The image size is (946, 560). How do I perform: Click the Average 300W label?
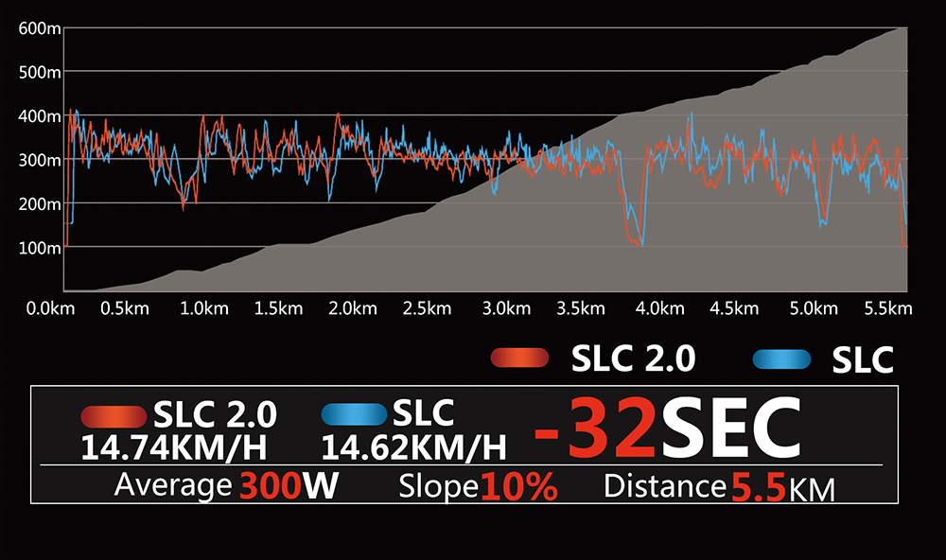[x=226, y=486]
